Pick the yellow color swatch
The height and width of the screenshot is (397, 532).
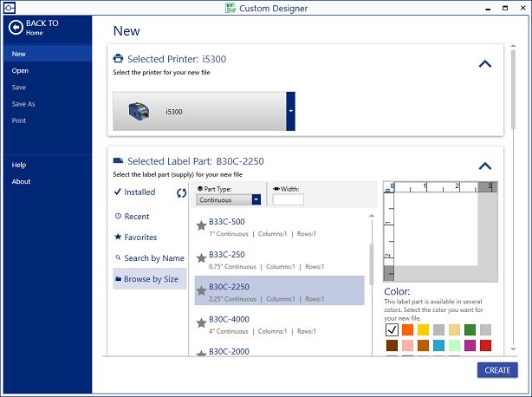pyautogui.click(x=423, y=329)
